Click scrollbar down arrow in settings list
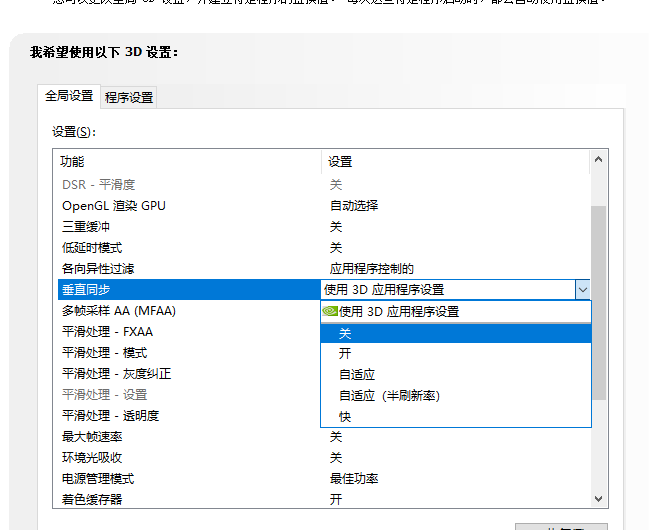 599,499
